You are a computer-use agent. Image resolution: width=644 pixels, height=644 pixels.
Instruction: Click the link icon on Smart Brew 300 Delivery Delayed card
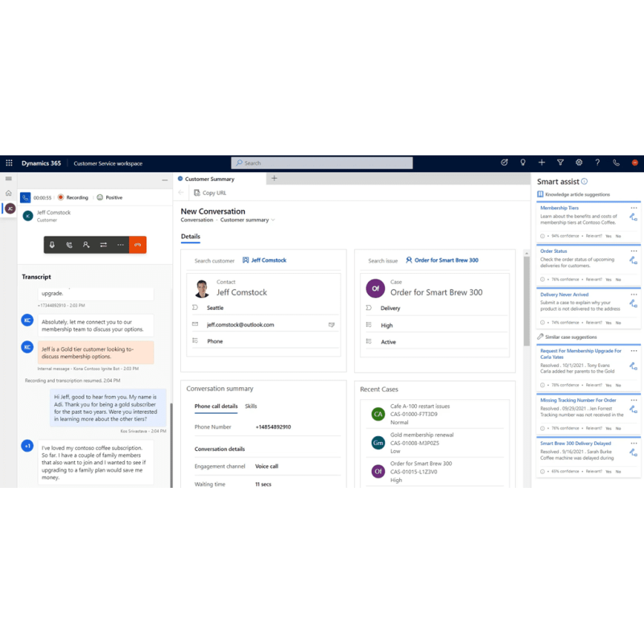(x=634, y=452)
